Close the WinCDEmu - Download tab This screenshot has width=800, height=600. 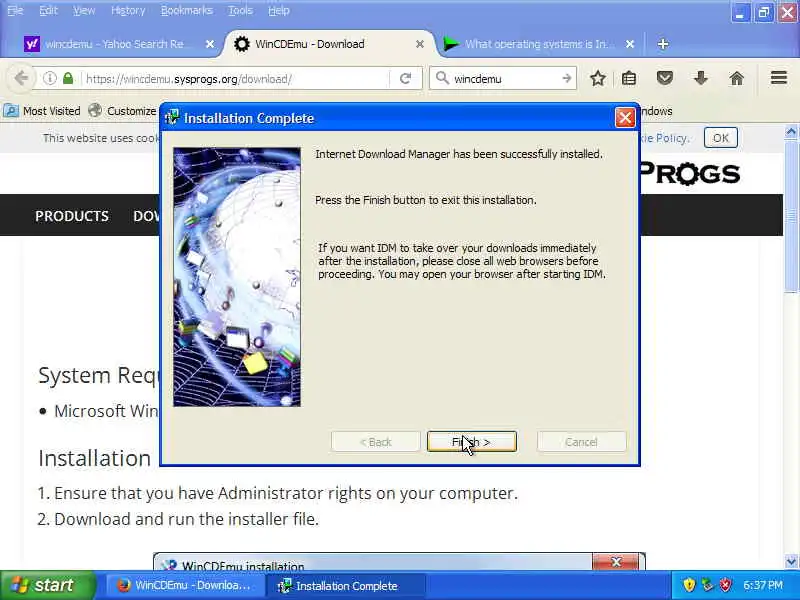419,44
